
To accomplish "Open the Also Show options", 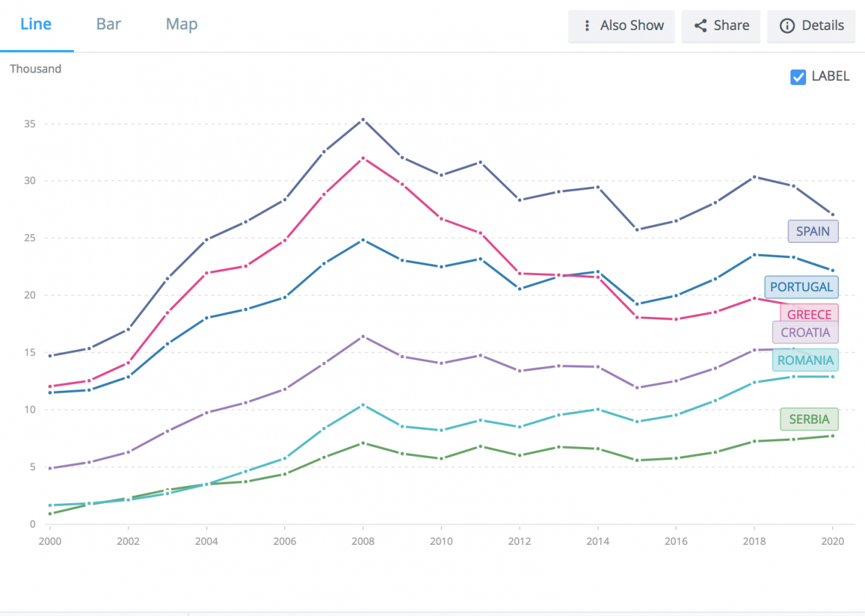I will (x=621, y=26).
